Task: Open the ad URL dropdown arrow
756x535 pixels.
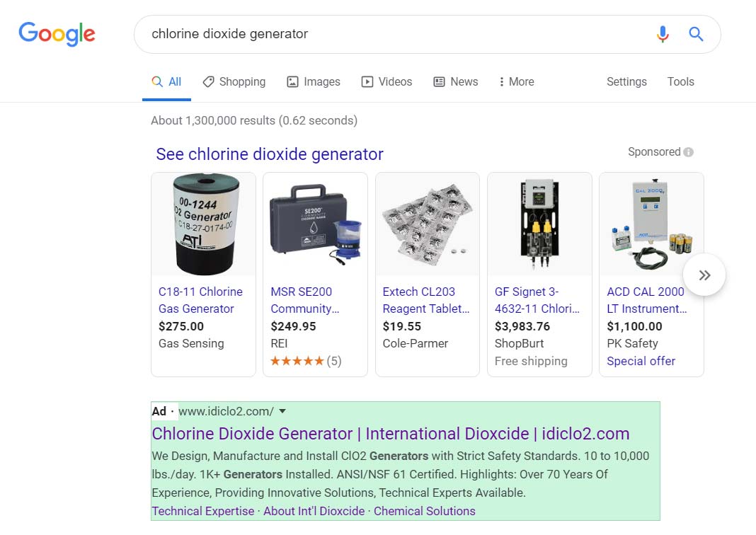Action: point(282,411)
